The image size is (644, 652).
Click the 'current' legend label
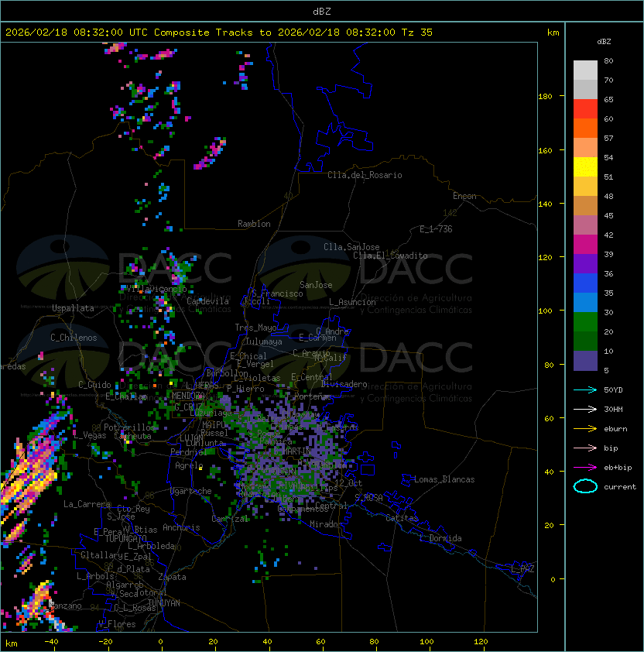(620, 487)
